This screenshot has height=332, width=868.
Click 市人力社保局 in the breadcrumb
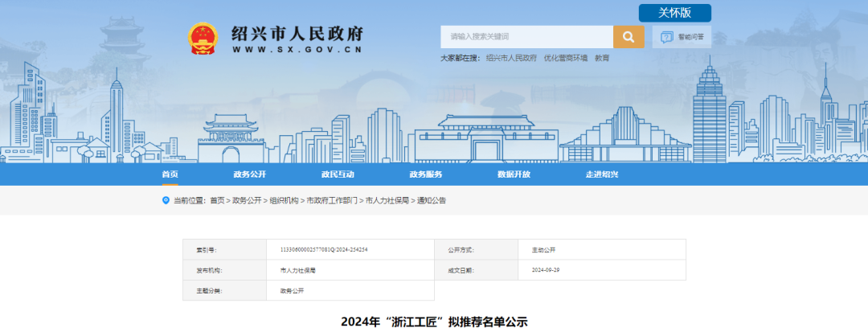[387, 200]
